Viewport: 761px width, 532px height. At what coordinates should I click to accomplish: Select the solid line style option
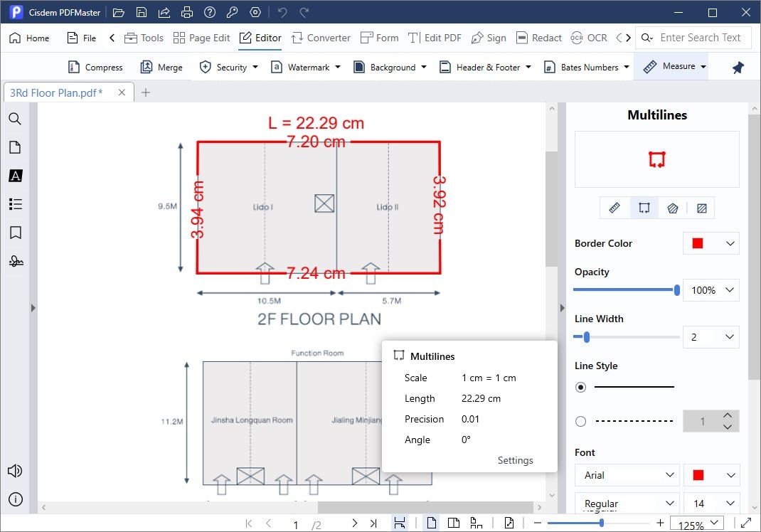(x=581, y=387)
